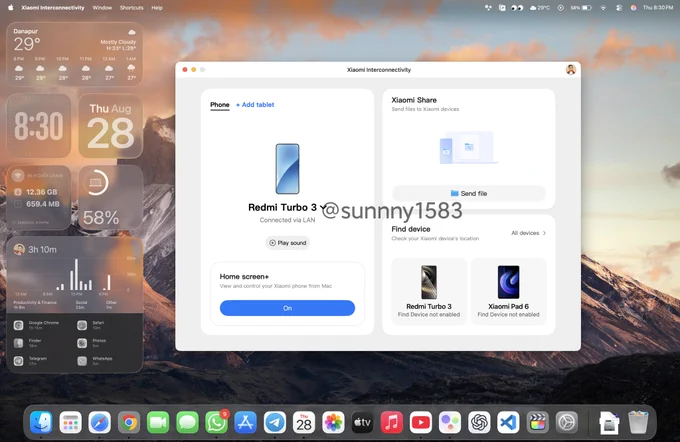Open Photos from the Dock

coord(333,422)
